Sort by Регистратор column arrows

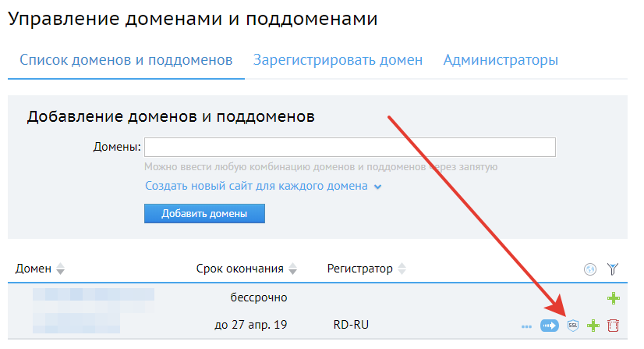[x=402, y=269]
